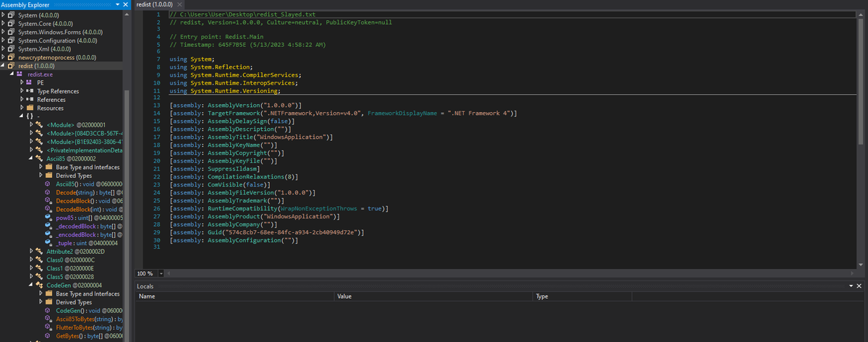
Task: Collapse the Ascii85 class node
Action: click(x=30, y=158)
